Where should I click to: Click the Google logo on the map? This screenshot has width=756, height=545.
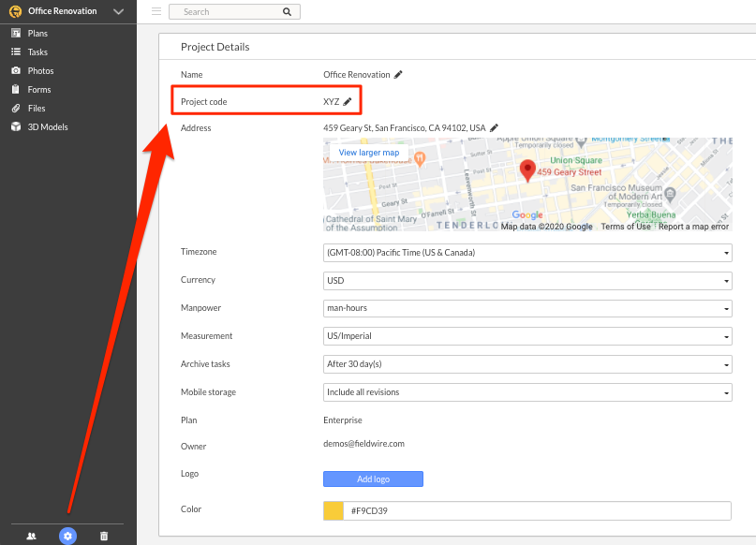pos(527,215)
